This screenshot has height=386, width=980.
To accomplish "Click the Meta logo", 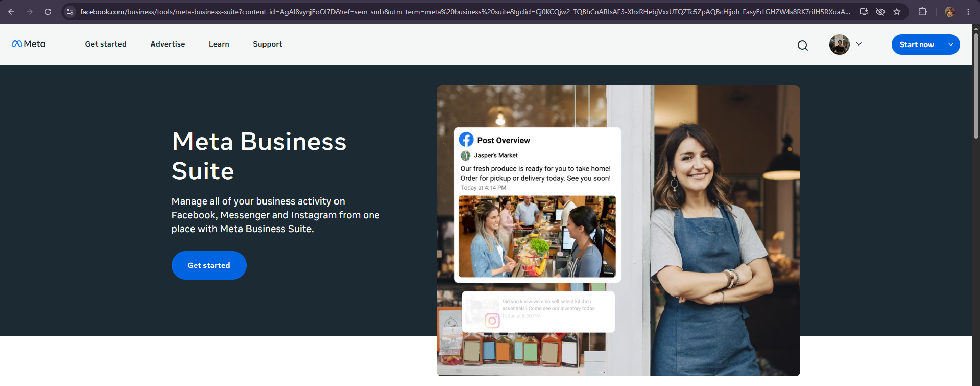I will coord(29,44).
